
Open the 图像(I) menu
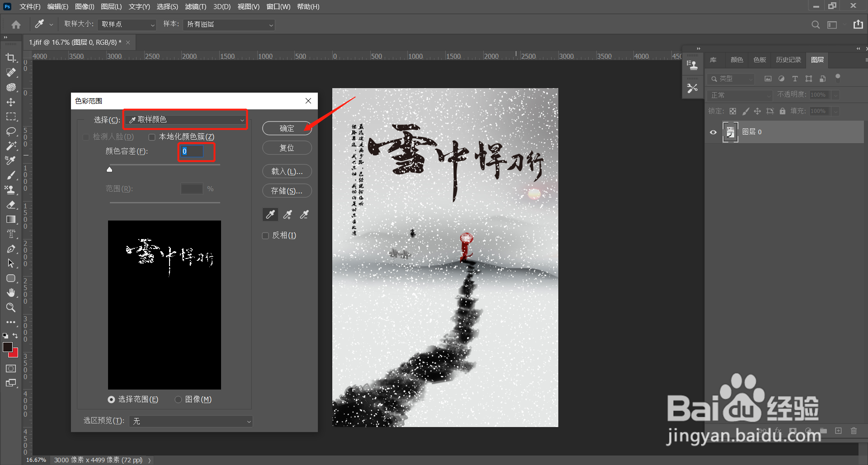pos(85,7)
